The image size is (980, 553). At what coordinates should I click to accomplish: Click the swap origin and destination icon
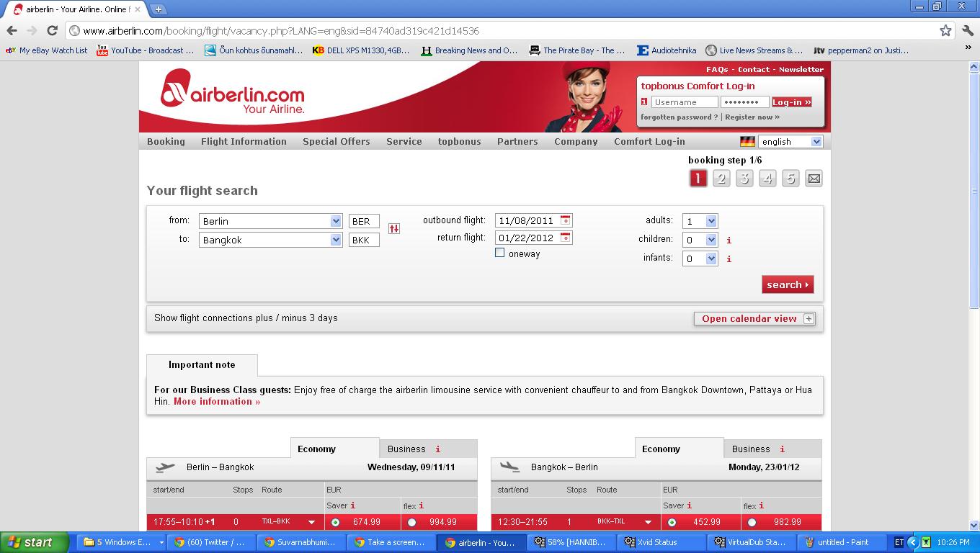point(393,228)
